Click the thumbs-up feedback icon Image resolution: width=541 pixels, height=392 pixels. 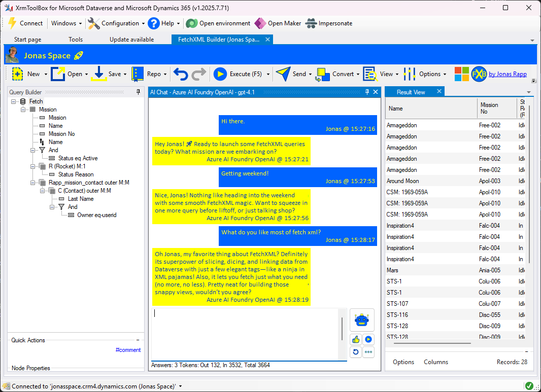click(356, 340)
